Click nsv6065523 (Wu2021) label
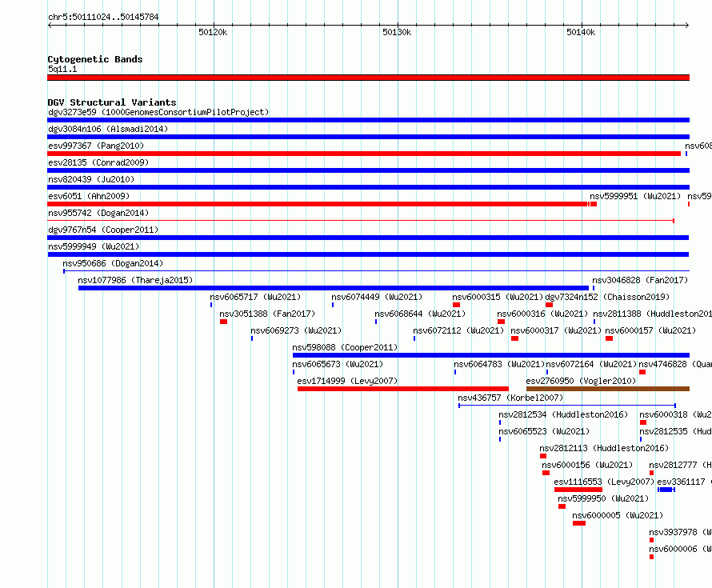Image resolution: width=712 pixels, height=588 pixels. 544,431
